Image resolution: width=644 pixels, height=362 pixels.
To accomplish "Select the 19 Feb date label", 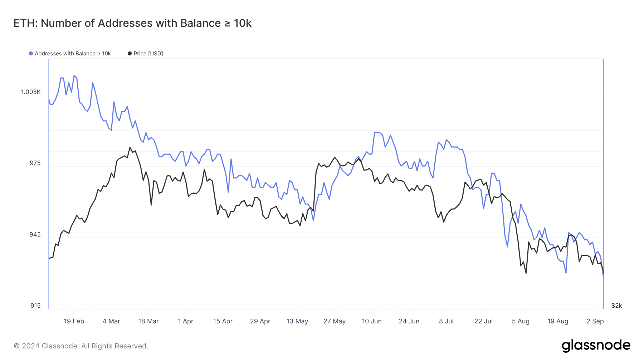I will tap(74, 321).
